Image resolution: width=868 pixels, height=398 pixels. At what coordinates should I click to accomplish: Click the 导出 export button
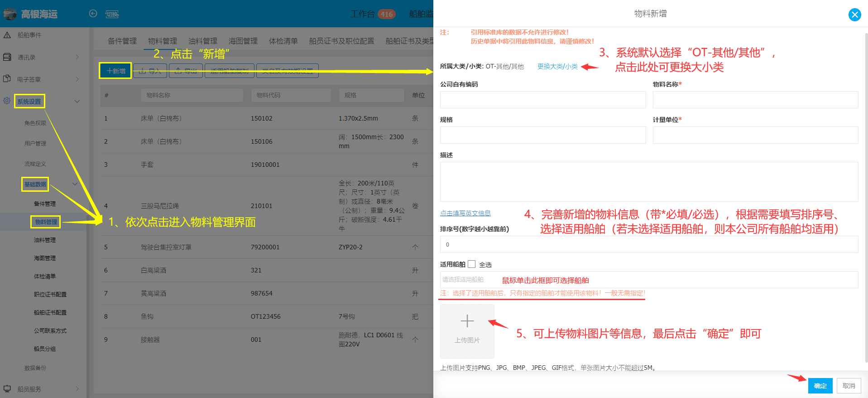tap(186, 71)
